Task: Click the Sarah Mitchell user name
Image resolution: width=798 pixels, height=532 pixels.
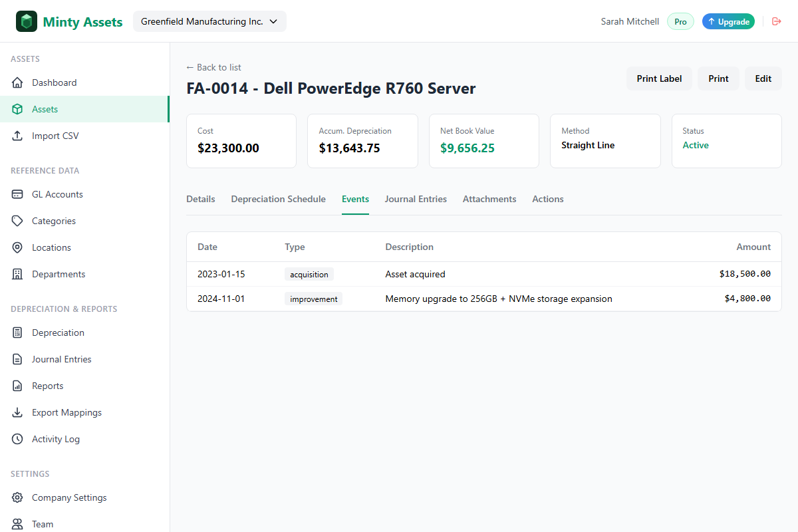Action: [x=630, y=21]
